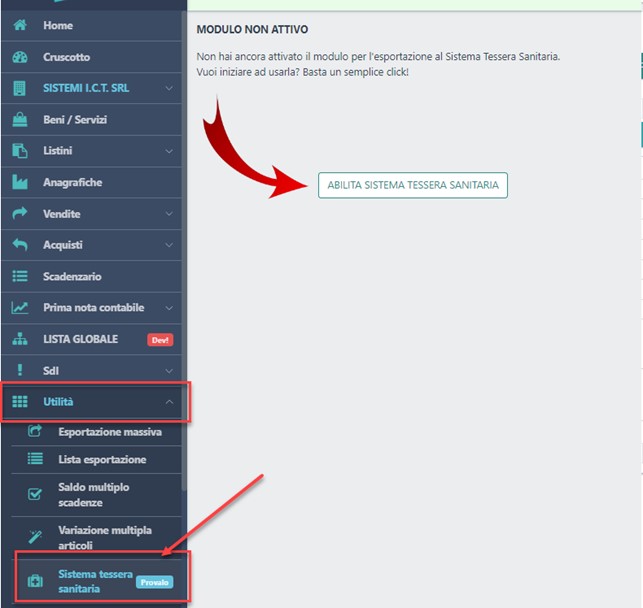This screenshot has width=643, height=608.
Task: Click the Anagrafiche factory icon
Action: click(x=20, y=183)
